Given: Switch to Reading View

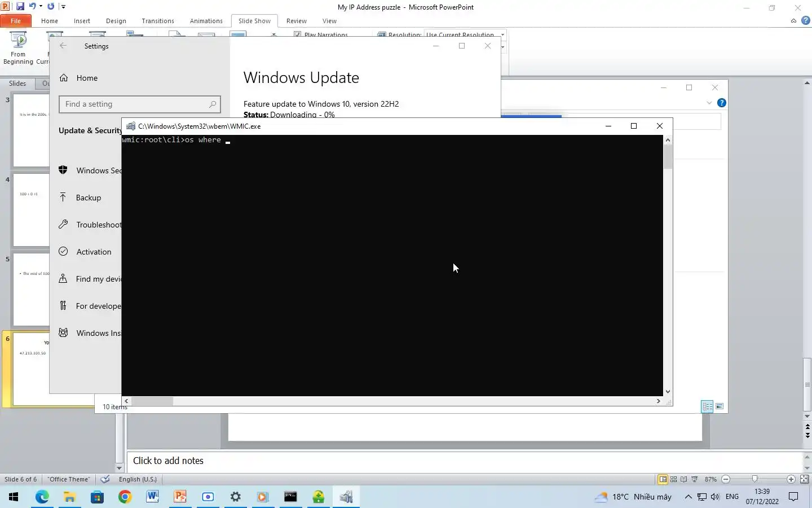Looking at the screenshot, I should (683, 479).
